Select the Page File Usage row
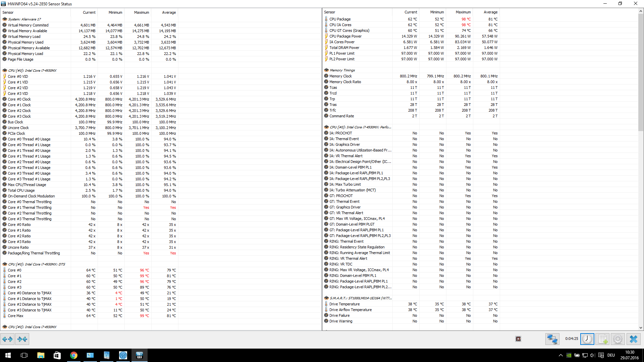The image size is (644, 362). (89, 59)
